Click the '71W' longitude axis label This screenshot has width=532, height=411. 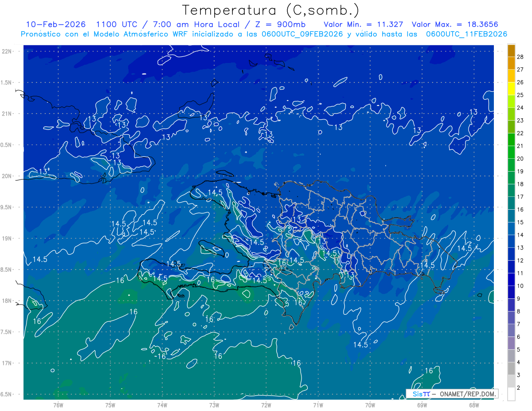318,405
